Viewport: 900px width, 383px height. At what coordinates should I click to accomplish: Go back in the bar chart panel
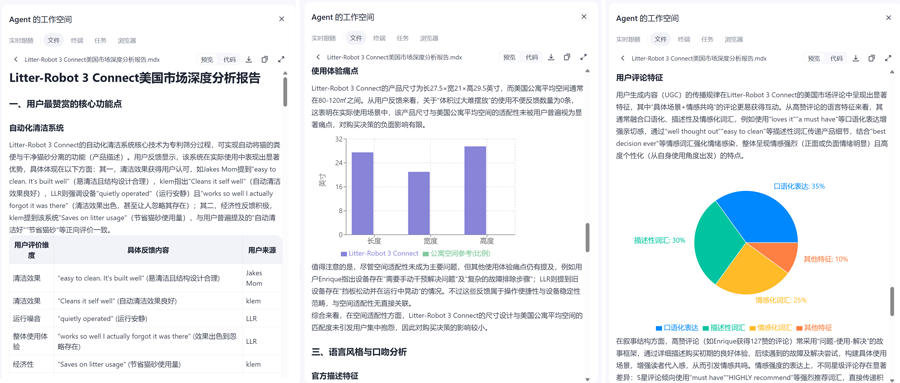318,57
